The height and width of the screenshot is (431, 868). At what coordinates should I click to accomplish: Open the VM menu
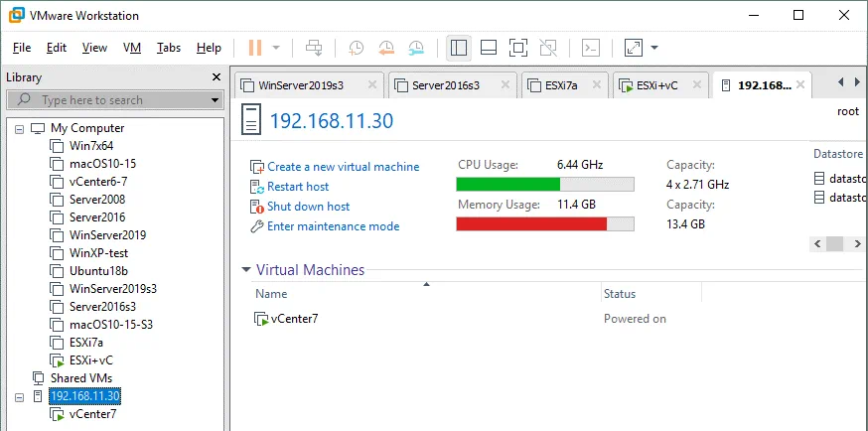[132, 48]
